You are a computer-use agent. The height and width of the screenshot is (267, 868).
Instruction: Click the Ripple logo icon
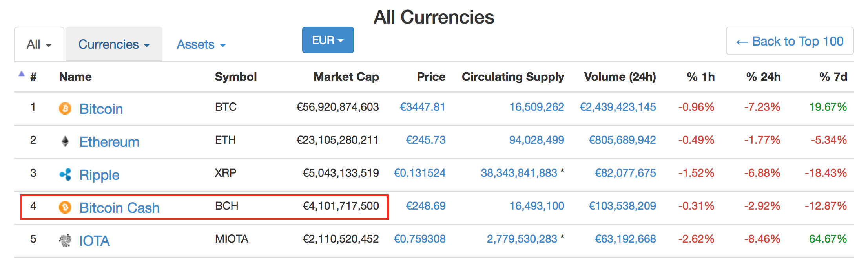coord(65,174)
